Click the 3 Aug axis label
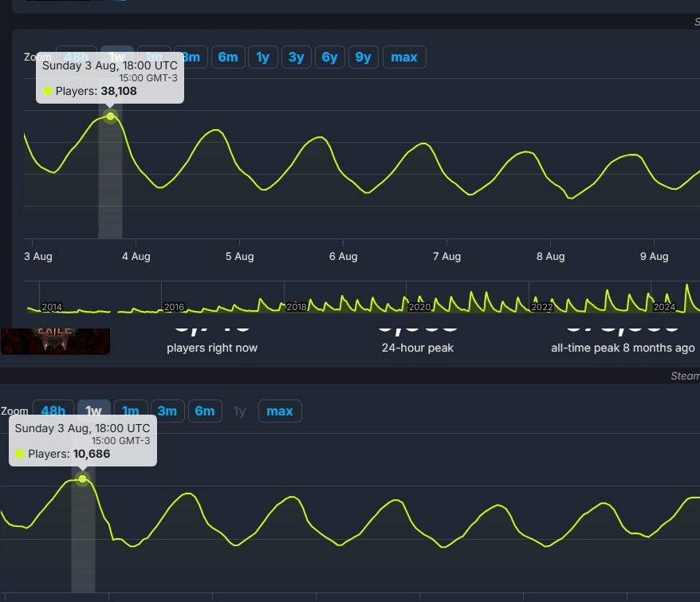This screenshot has height=602, width=700. [38, 256]
